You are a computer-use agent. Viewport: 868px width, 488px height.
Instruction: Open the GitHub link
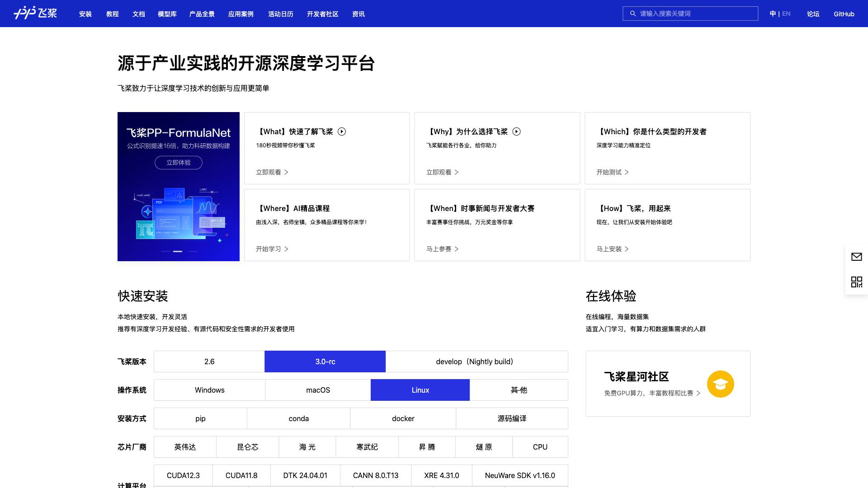[x=844, y=14]
